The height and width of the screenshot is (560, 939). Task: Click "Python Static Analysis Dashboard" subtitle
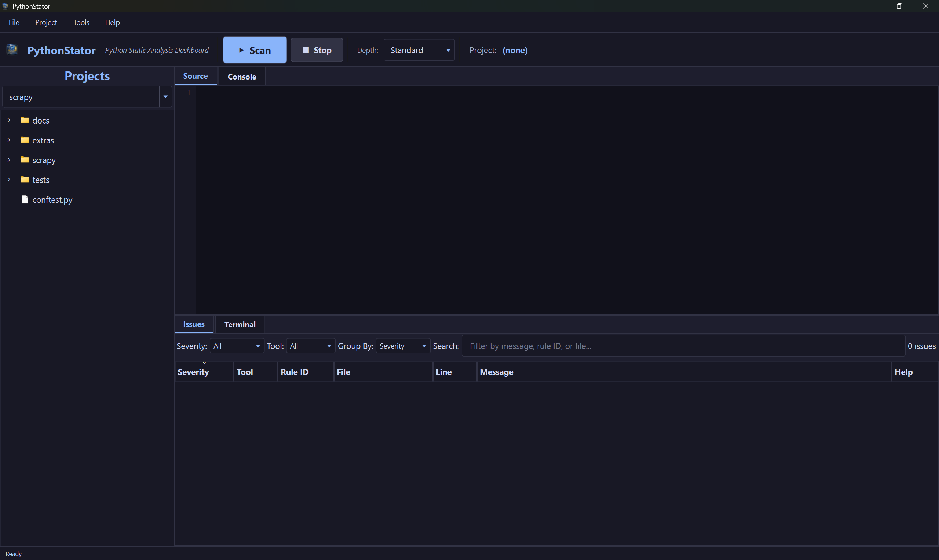tap(157, 50)
